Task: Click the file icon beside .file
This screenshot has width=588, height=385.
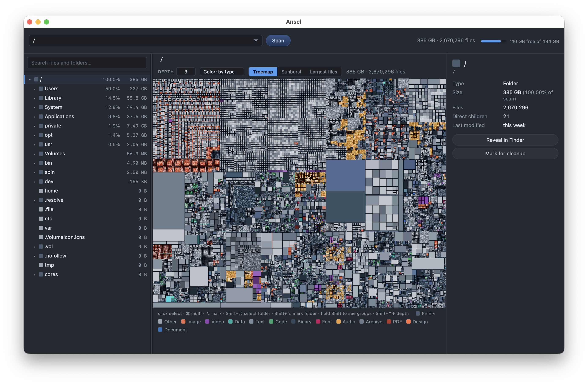Action: point(41,209)
